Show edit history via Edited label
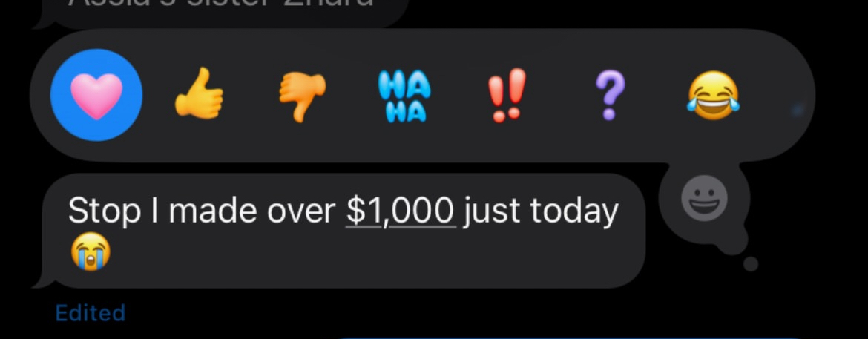 91,313
